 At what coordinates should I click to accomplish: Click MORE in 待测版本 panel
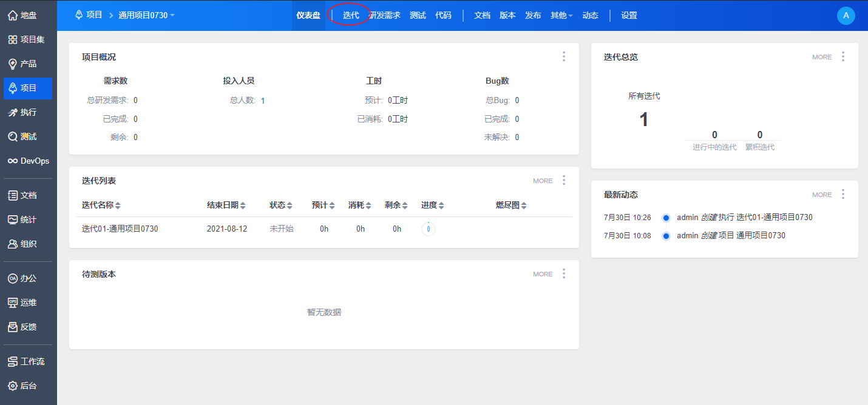(x=543, y=274)
